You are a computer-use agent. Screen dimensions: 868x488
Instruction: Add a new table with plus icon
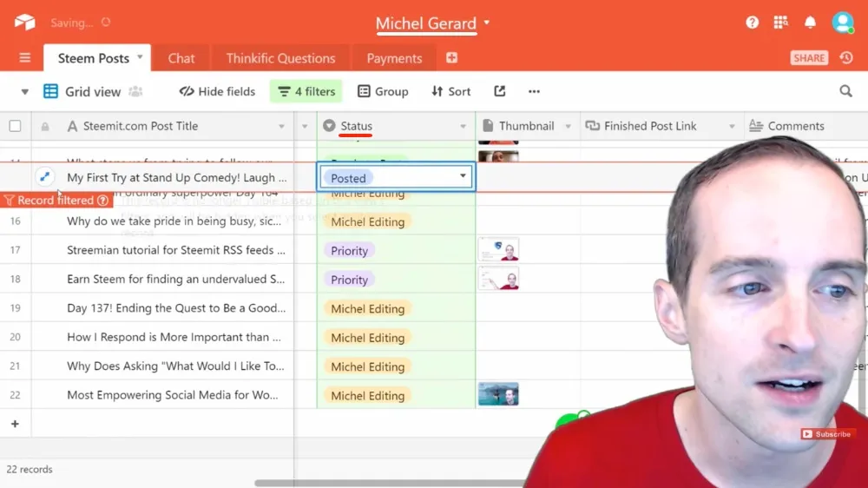pyautogui.click(x=451, y=57)
